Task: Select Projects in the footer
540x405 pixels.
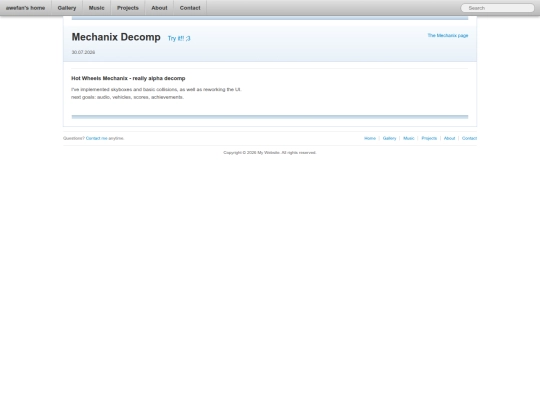Action: (x=429, y=138)
